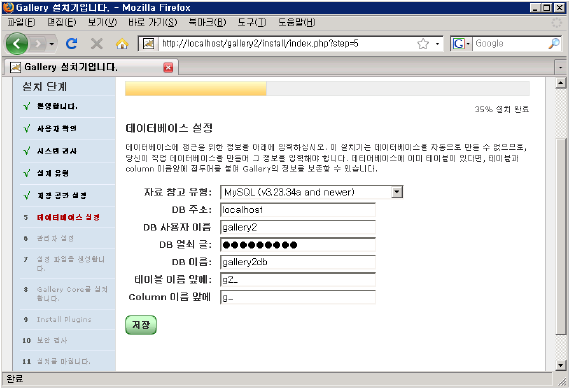
Task: Click the forward navigation arrow
Action: point(37,44)
